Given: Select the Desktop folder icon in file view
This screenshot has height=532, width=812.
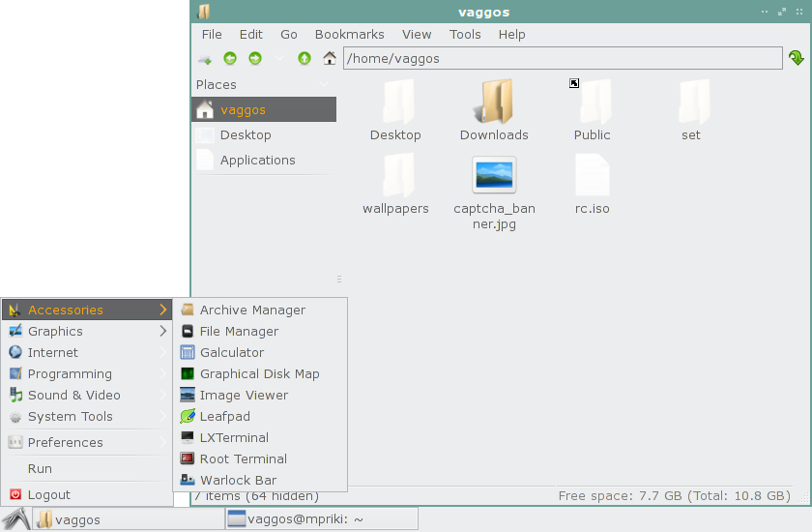Looking at the screenshot, I should (397, 103).
